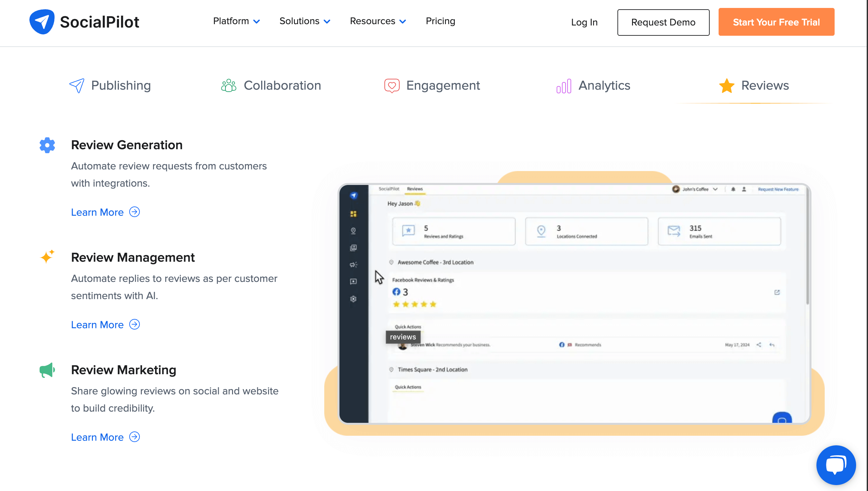This screenshot has width=868, height=491.
Task: Click the Reviews star icon
Action: 727,86
